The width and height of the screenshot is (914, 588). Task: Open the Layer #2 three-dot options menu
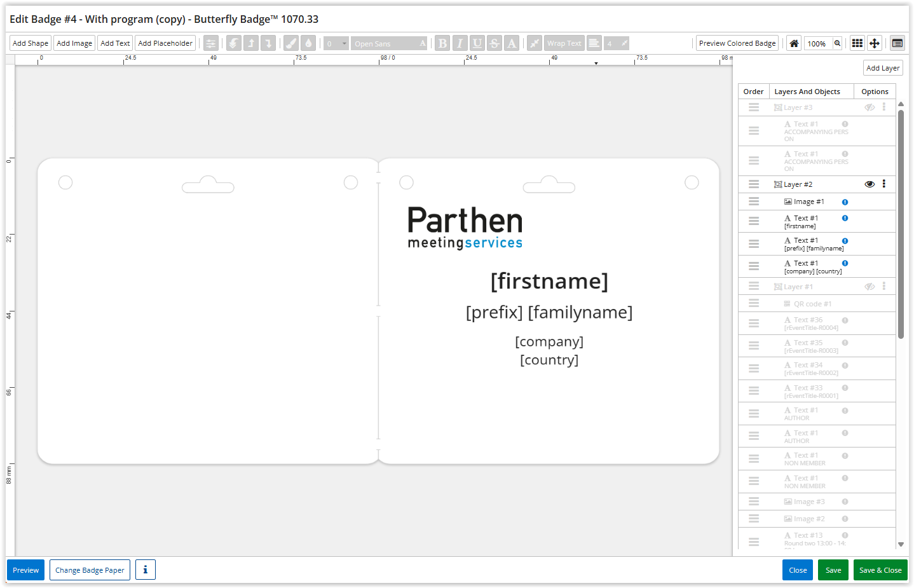tap(883, 184)
